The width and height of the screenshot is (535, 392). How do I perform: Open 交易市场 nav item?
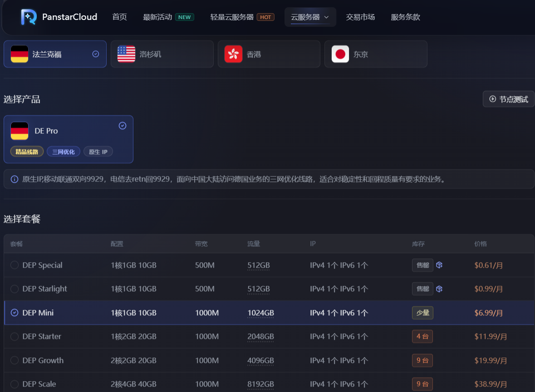click(360, 17)
